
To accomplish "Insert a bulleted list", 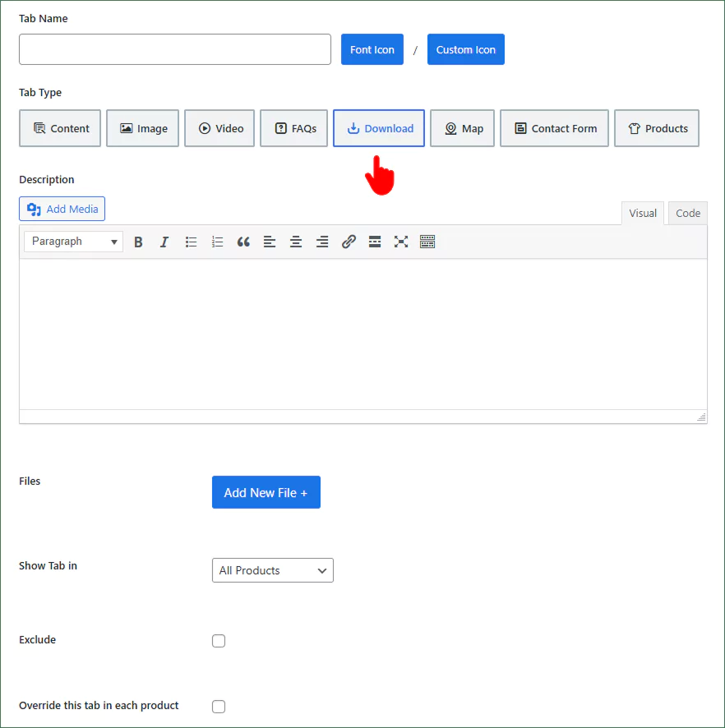I will click(191, 242).
